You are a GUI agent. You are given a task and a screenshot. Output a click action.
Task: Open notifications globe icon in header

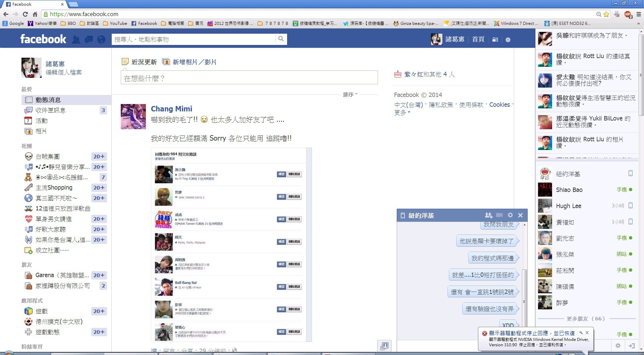click(101, 40)
